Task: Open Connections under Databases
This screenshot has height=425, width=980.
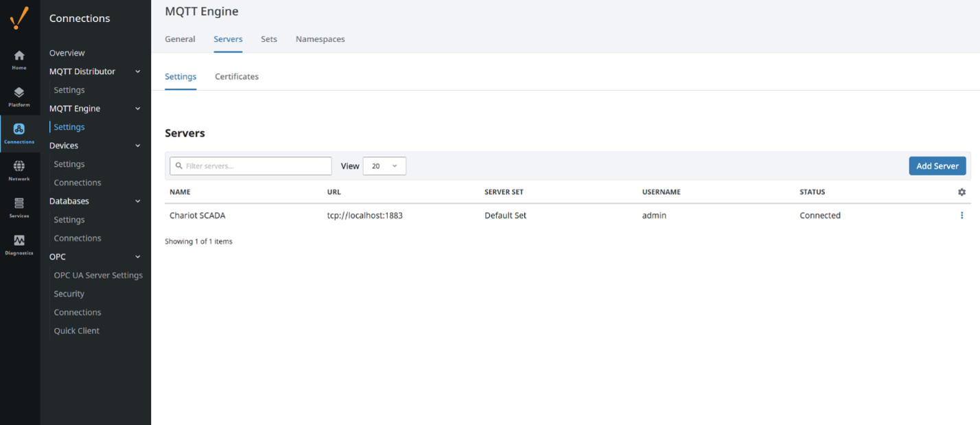Action: click(x=78, y=238)
